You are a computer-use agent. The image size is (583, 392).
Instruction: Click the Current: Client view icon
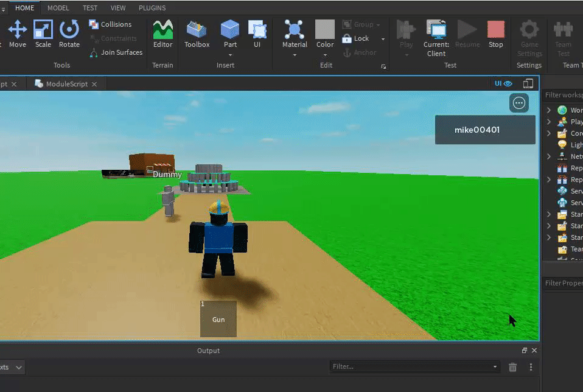436,29
